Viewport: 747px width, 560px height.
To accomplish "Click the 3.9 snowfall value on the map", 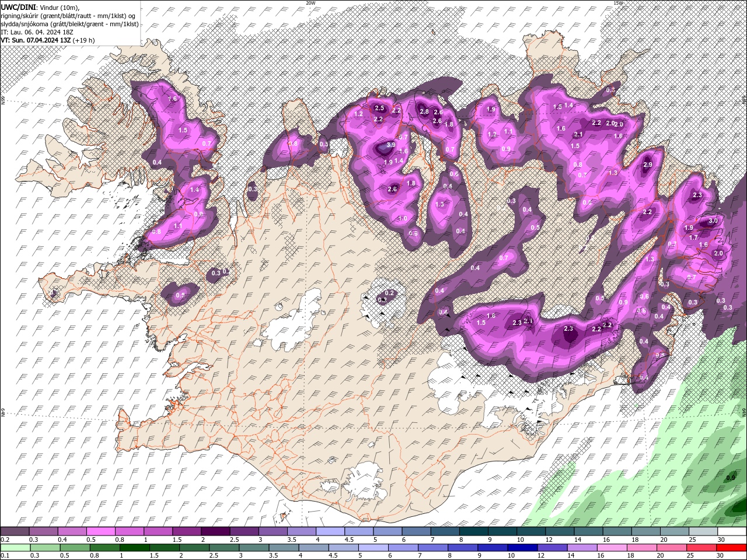I will (390, 145).
